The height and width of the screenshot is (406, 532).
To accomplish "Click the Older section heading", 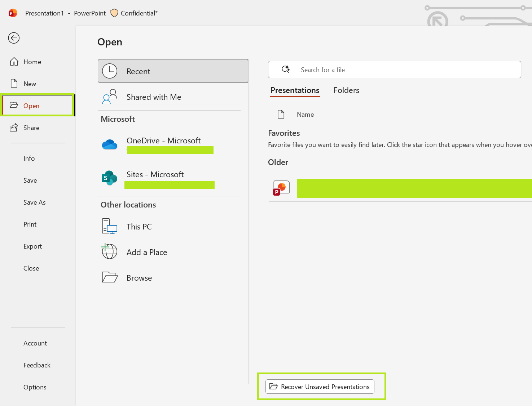I will click(278, 162).
